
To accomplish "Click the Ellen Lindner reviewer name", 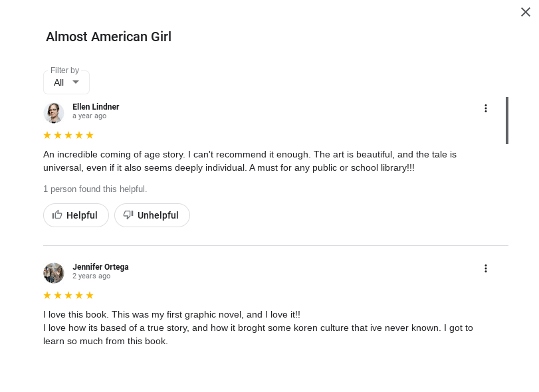I will pos(96,107).
